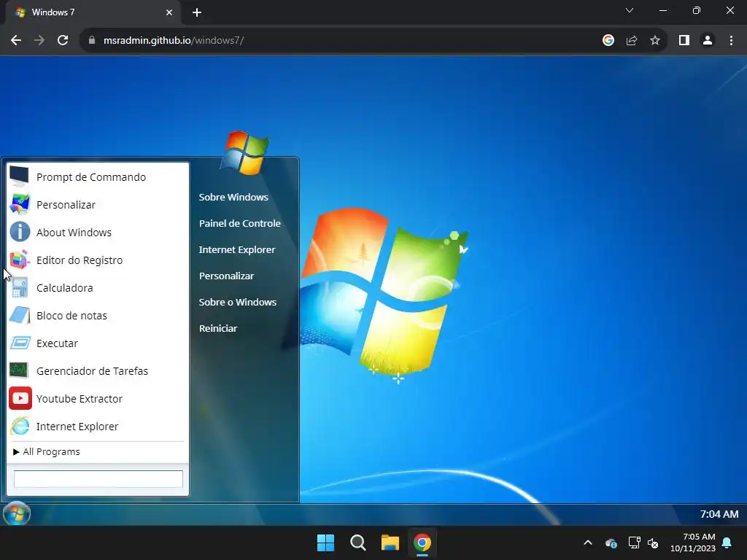747x560 pixels.
Task: Click the Bloco de notas notepad icon
Action: pyautogui.click(x=20, y=315)
